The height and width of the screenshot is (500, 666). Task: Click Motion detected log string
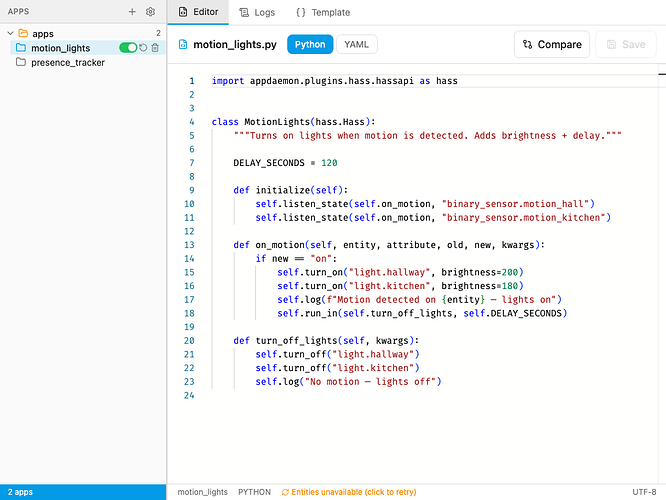(x=442, y=299)
